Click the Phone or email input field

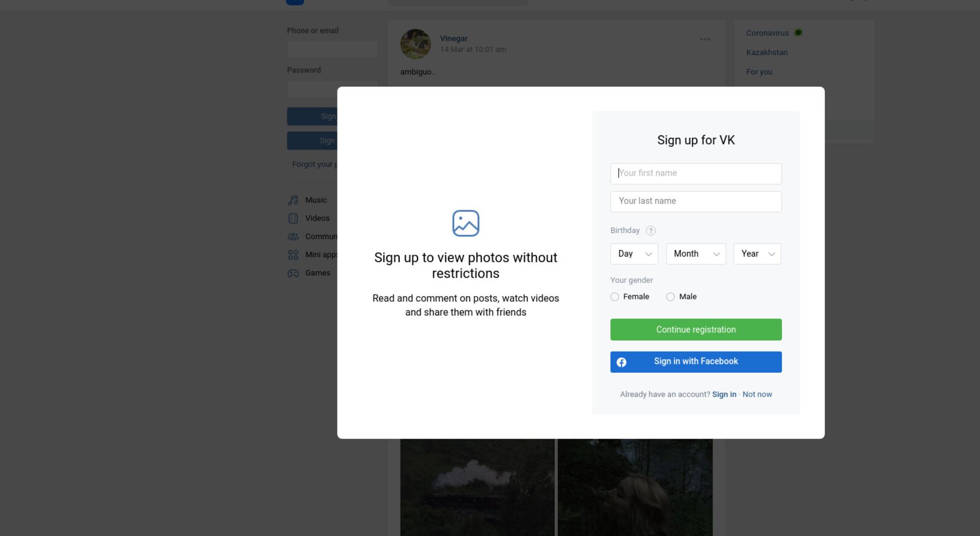(x=332, y=49)
